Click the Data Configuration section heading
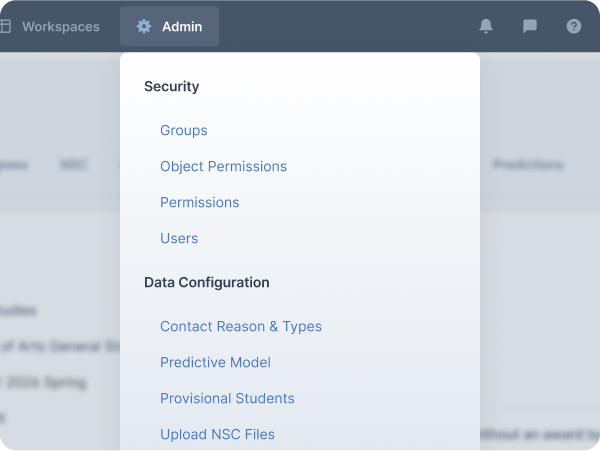The image size is (600, 451). [206, 283]
